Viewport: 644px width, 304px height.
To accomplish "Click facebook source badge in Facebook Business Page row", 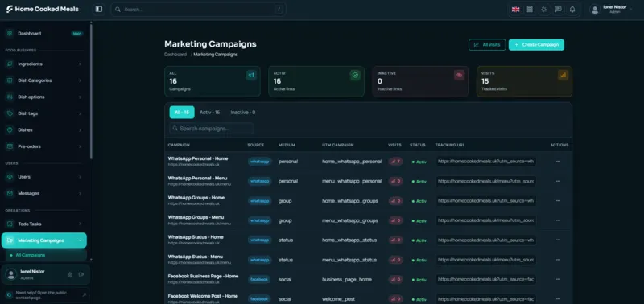I will [x=259, y=280].
